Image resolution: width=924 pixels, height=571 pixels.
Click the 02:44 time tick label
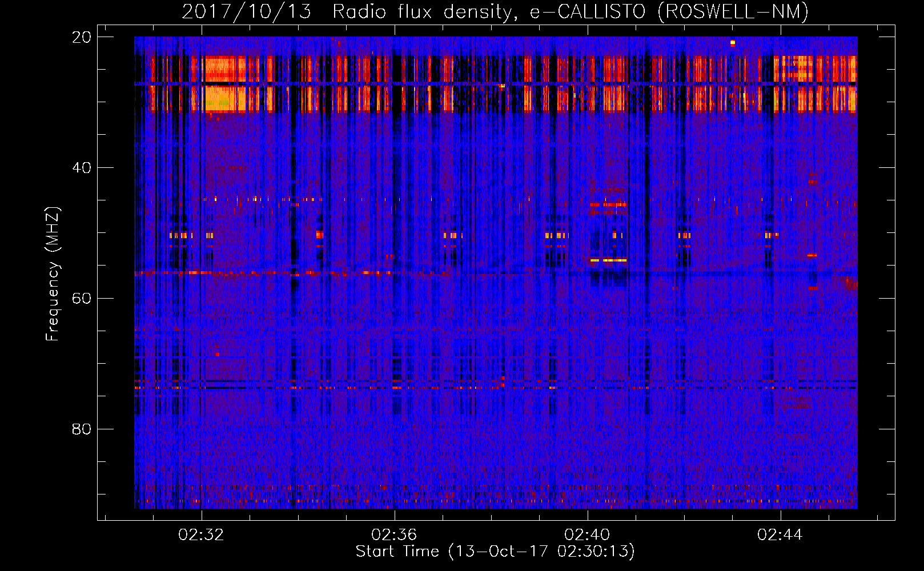click(x=780, y=535)
